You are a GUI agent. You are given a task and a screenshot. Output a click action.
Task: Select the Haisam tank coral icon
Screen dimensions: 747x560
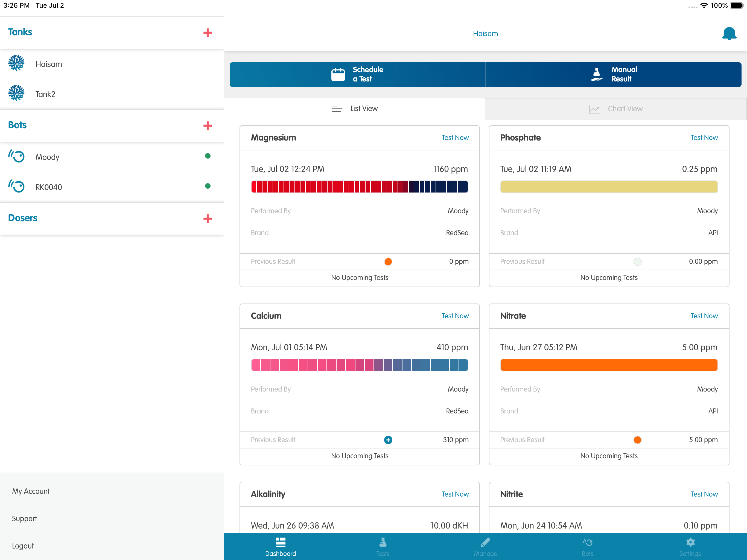16,63
